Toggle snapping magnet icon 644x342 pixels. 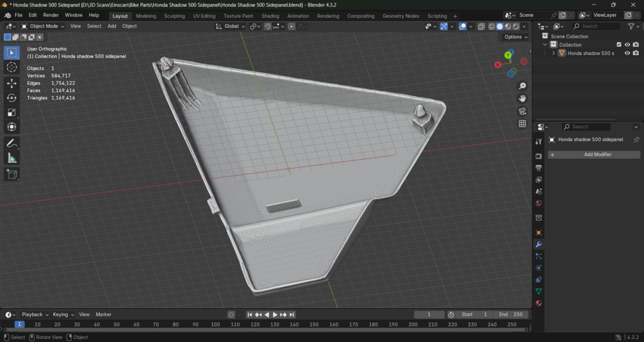tap(268, 26)
